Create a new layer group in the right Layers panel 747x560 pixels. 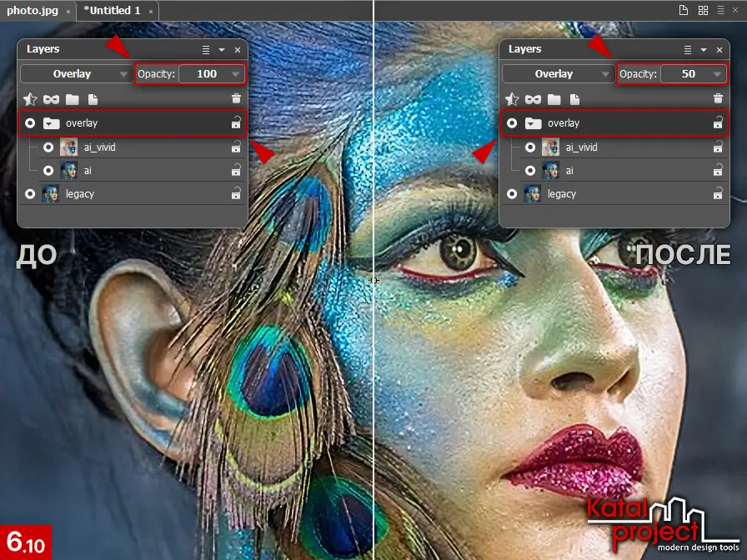click(554, 99)
